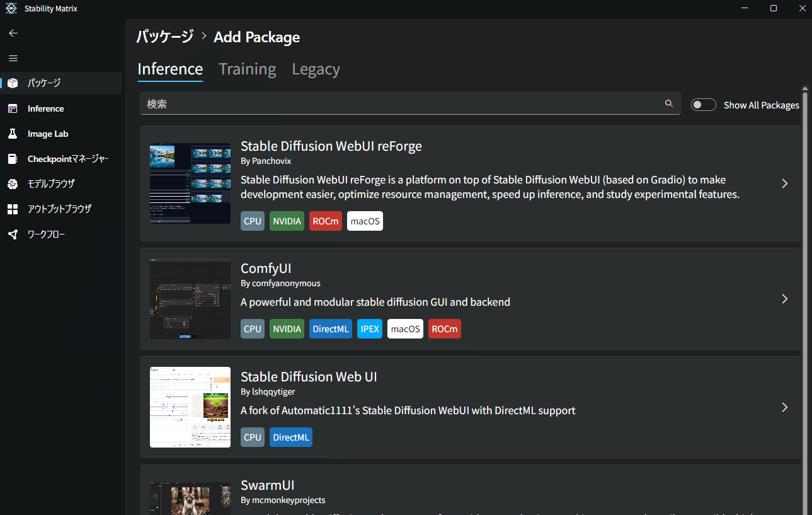
Task: Click the IPEX tag on ComfyUI
Action: tap(370, 329)
